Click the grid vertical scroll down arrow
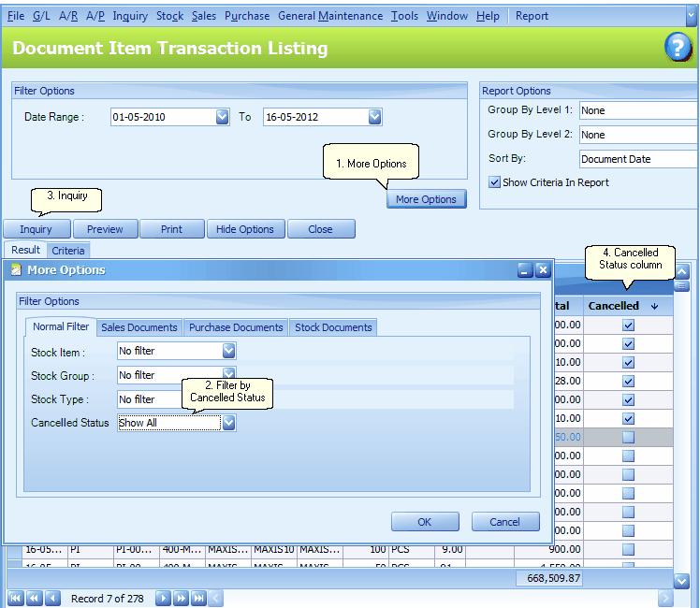 [x=681, y=581]
